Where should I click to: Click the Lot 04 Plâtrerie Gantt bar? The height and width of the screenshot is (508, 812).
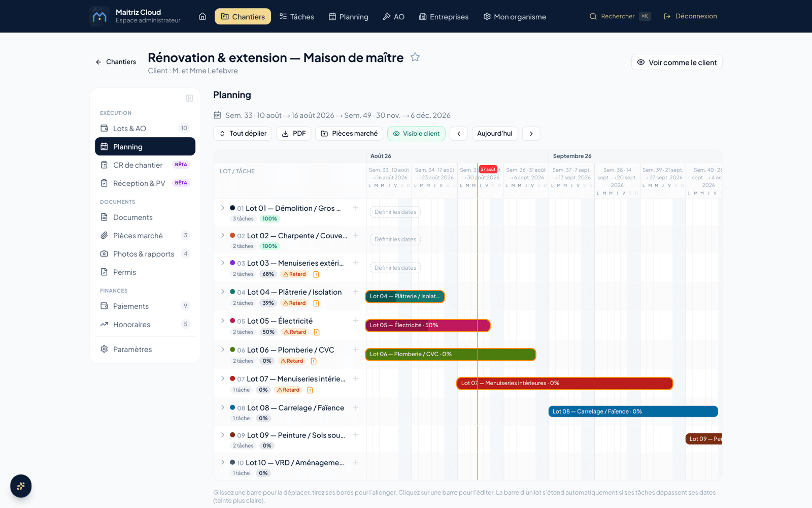click(405, 296)
